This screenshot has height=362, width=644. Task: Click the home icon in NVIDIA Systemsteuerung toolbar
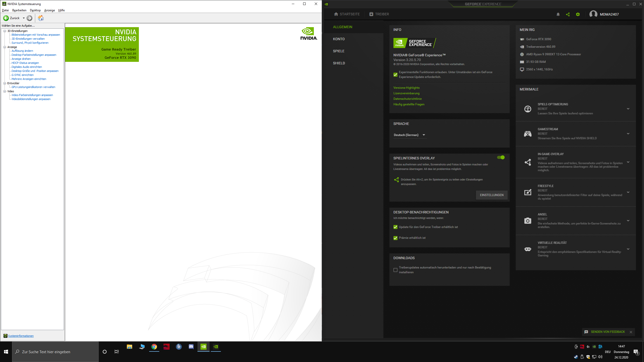pyautogui.click(x=41, y=18)
